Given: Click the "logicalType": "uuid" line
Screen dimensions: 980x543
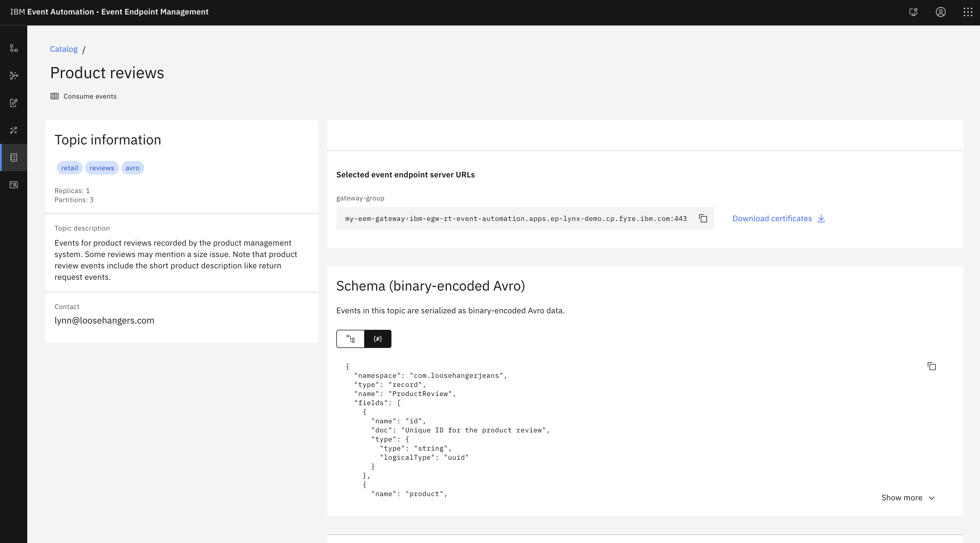Looking at the screenshot, I should (424, 458).
